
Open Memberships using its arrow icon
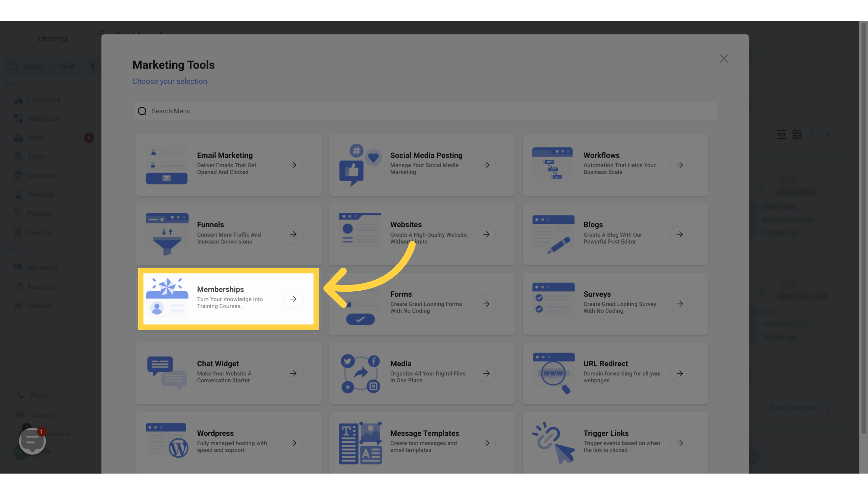293,299
